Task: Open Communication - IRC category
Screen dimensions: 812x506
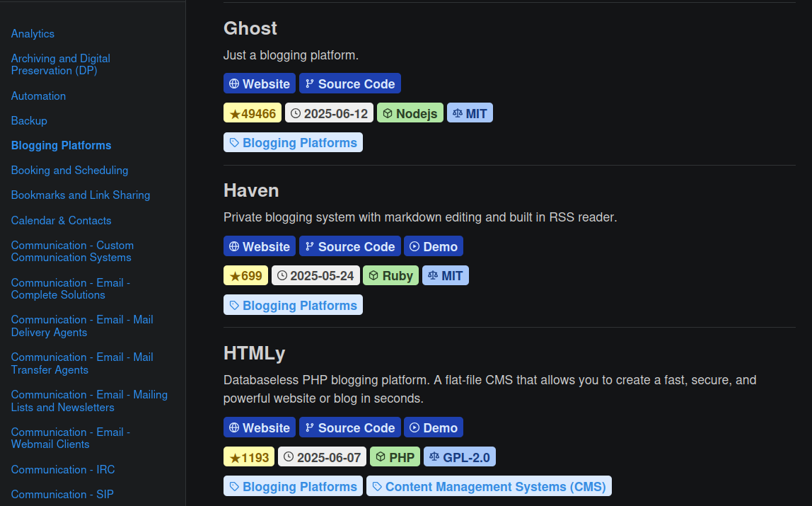Action: [63, 470]
